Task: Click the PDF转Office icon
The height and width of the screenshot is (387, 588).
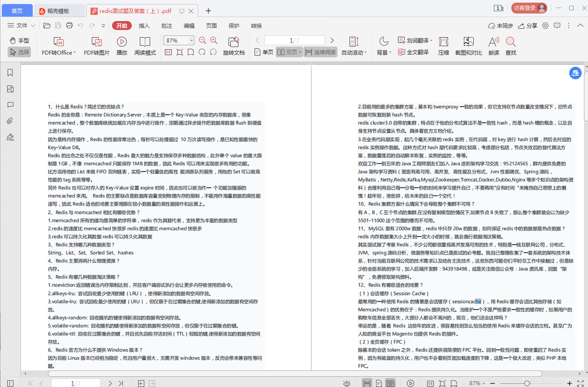Action: pos(58,42)
